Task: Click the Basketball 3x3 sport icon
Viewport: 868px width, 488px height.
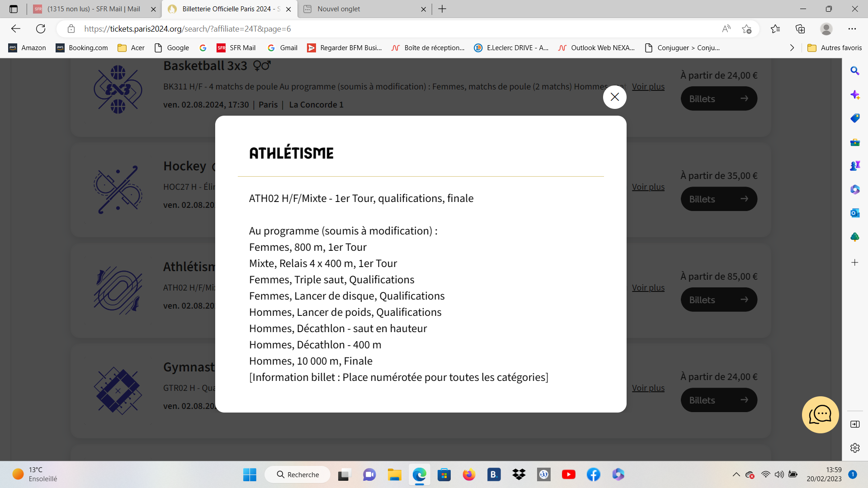Action: [x=118, y=89]
